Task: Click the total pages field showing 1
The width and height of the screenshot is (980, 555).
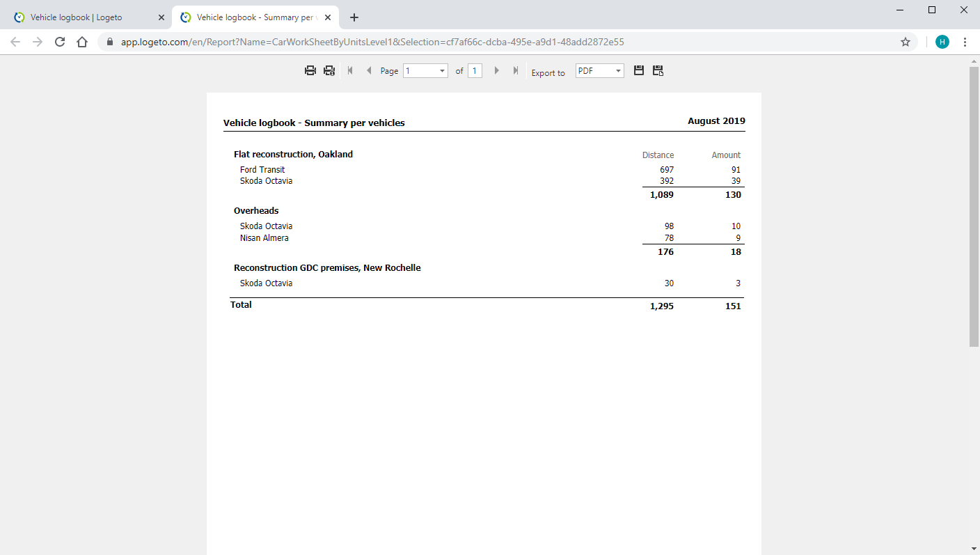Action: coord(475,71)
